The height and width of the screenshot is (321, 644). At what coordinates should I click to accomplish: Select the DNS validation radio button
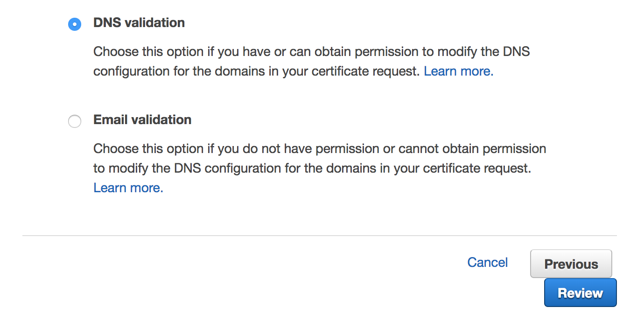coord(75,24)
